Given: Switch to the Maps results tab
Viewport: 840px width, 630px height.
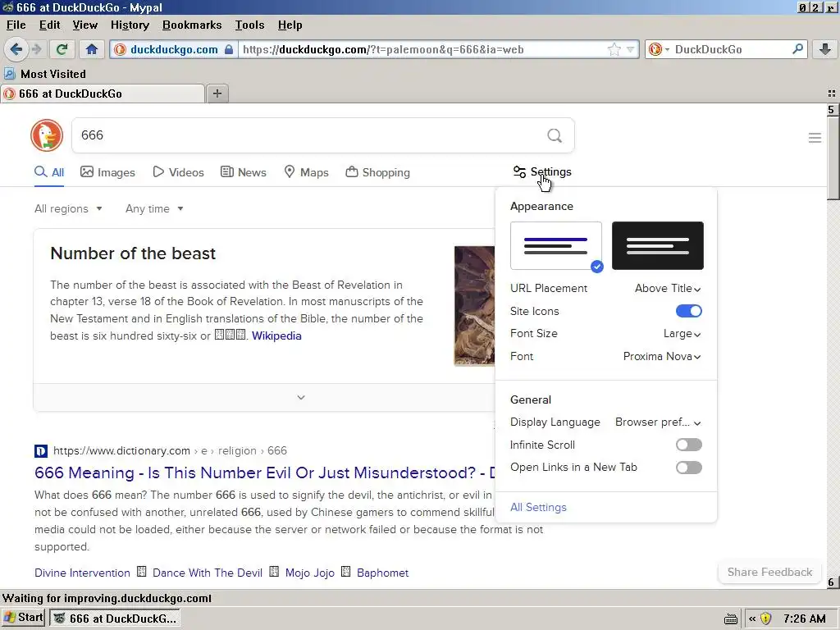Looking at the screenshot, I should (x=306, y=172).
